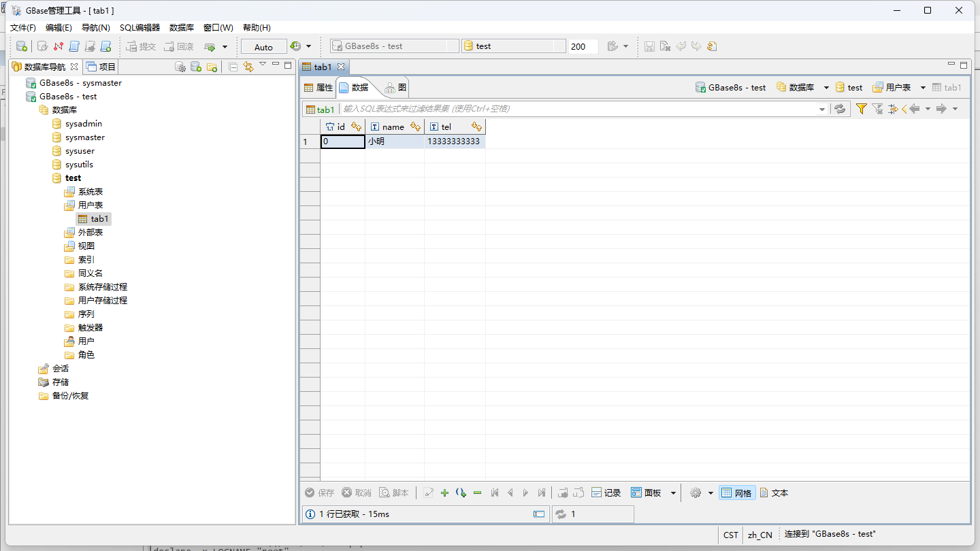Switch to the 属性 properties tab

pos(318,88)
